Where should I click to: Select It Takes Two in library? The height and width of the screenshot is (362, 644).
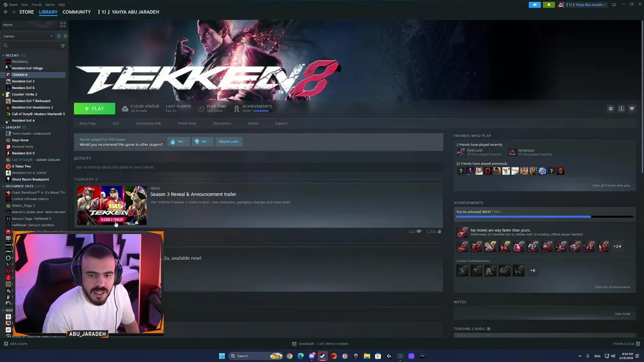click(x=21, y=166)
